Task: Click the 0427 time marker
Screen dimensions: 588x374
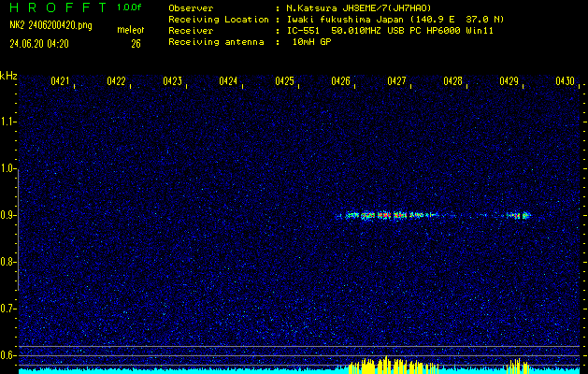Action: coord(396,81)
